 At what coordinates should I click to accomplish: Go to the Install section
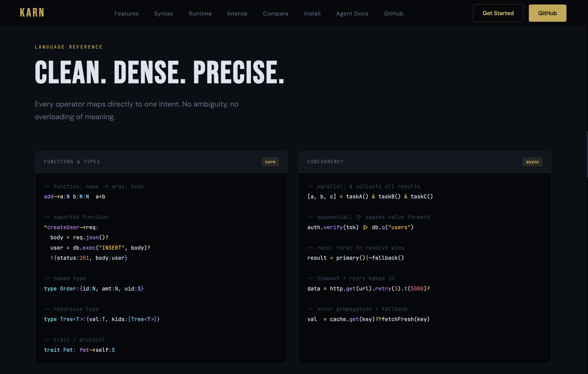(x=312, y=14)
